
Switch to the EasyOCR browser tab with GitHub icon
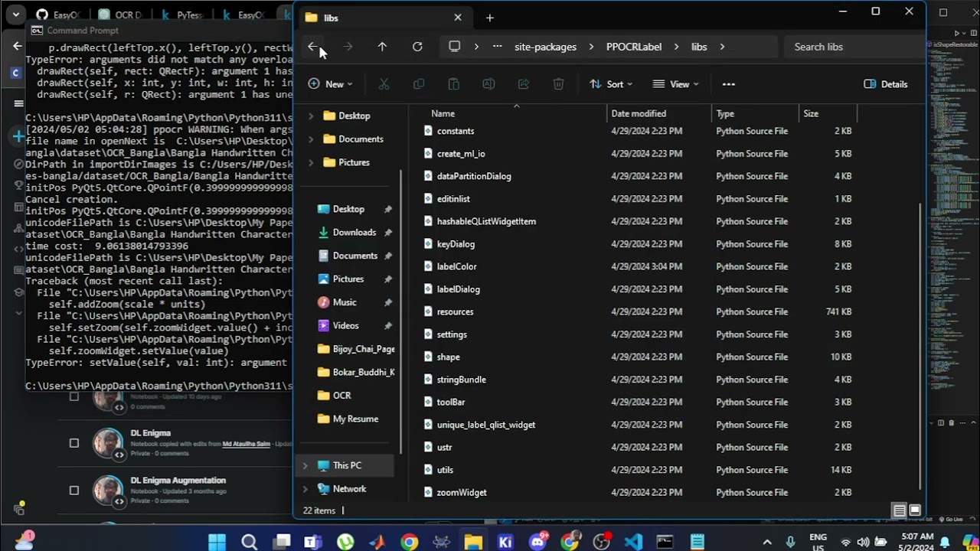click(58, 15)
